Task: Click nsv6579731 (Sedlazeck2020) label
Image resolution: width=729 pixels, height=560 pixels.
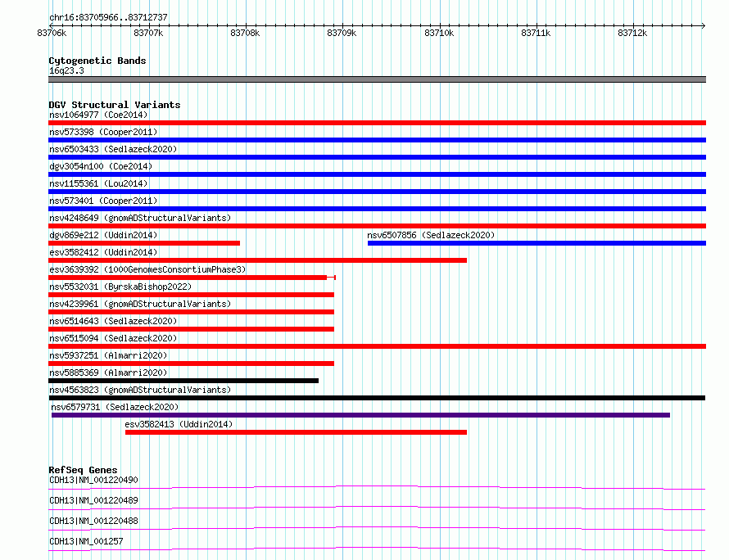Action: (115, 407)
